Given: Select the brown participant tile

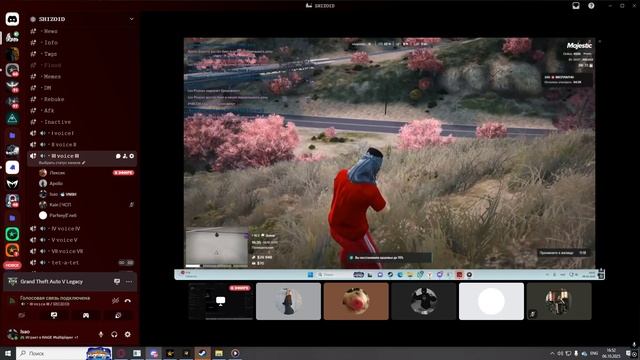Looking at the screenshot, I should tap(356, 301).
